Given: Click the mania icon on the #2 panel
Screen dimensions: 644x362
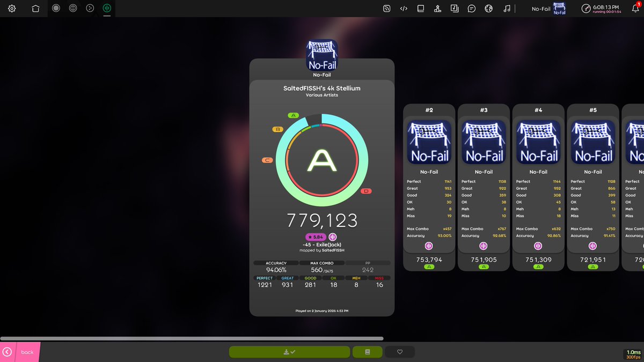Looking at the screenshot, I should point(429,246).
